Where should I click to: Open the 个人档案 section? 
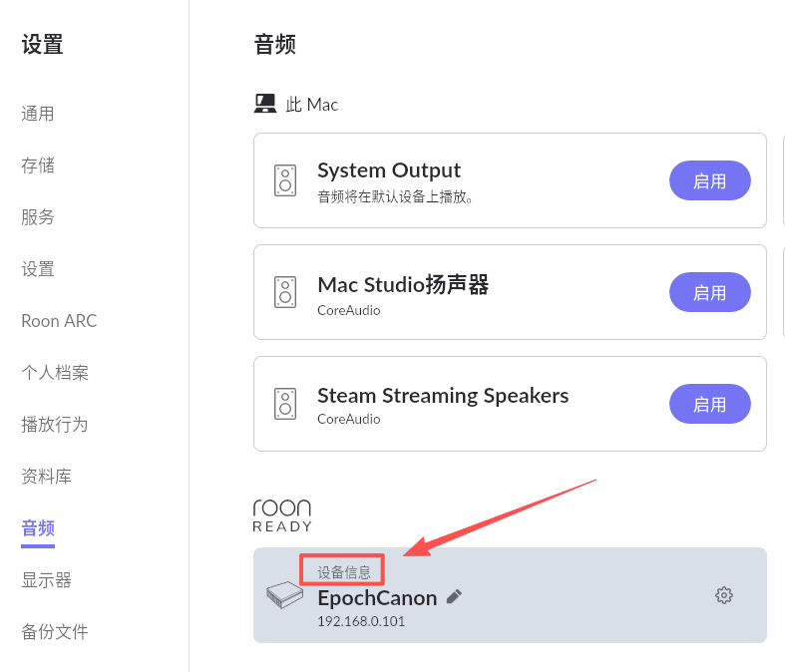pos(55,373)
